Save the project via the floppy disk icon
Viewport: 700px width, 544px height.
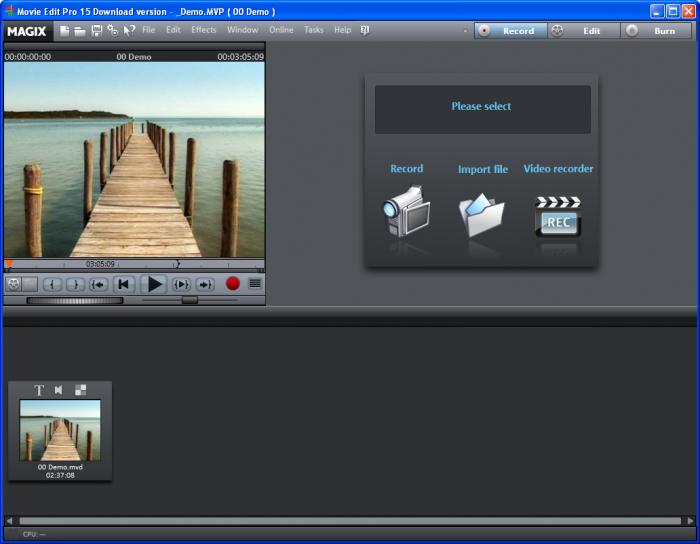coord(96,30)
